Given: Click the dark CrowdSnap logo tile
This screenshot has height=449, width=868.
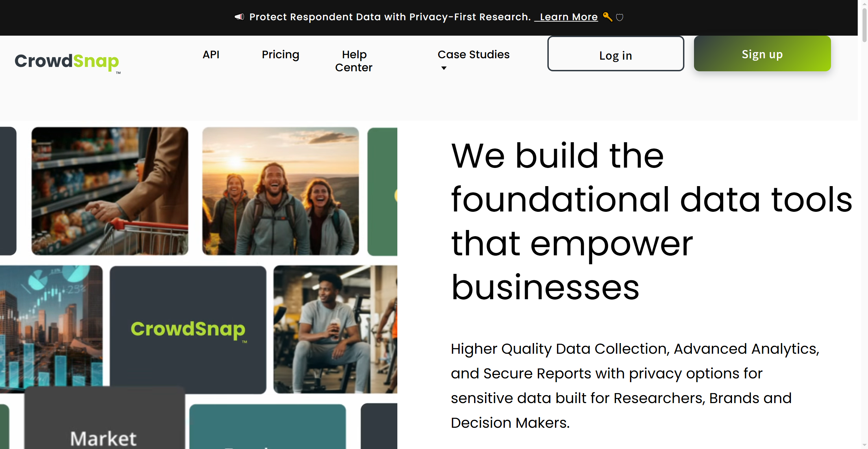Looking at the screenshot, I should 188,329.
